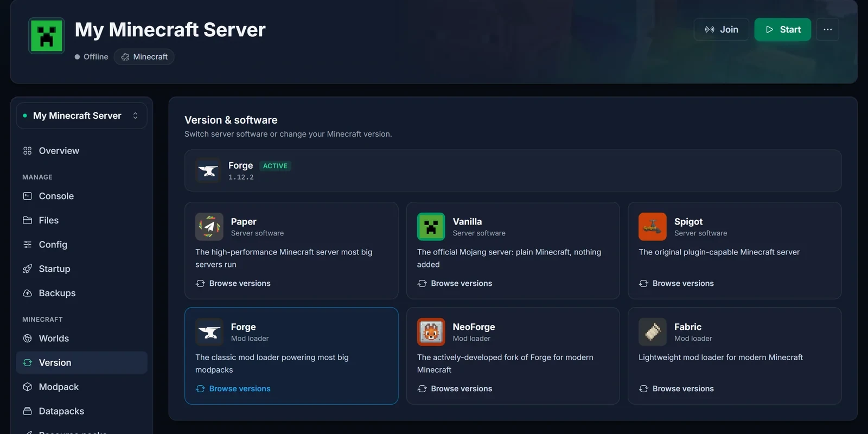Open the Modpack page
This screenshot has width=868, height=434.
pyautogui.click(x=82, y=387)
